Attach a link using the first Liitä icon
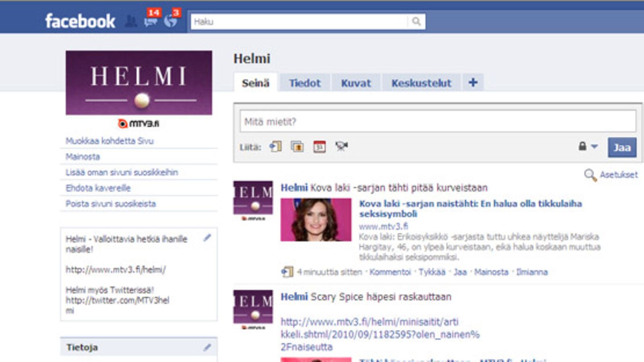This screenshot has width=644, height=362. (x=276, y=147)
